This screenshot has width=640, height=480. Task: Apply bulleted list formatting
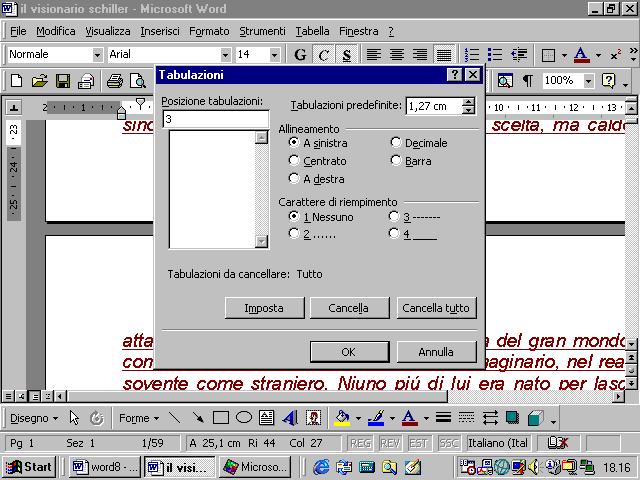point(495,54)
